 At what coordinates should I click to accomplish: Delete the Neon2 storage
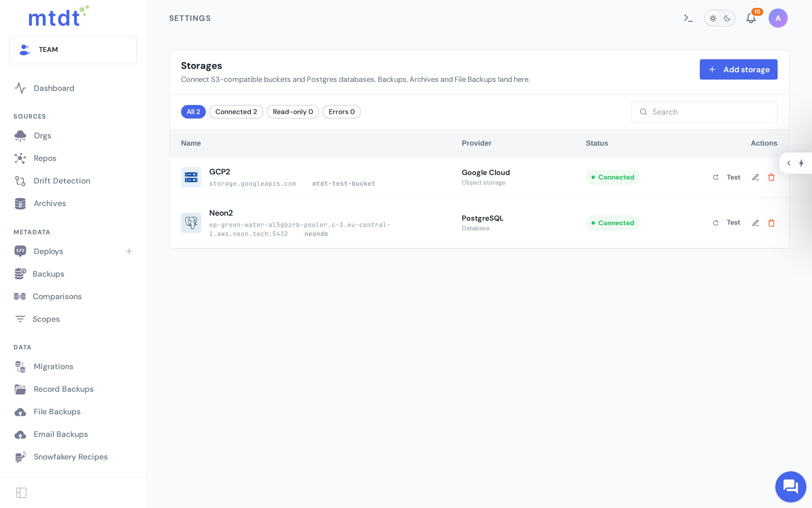tap(771, 223)
